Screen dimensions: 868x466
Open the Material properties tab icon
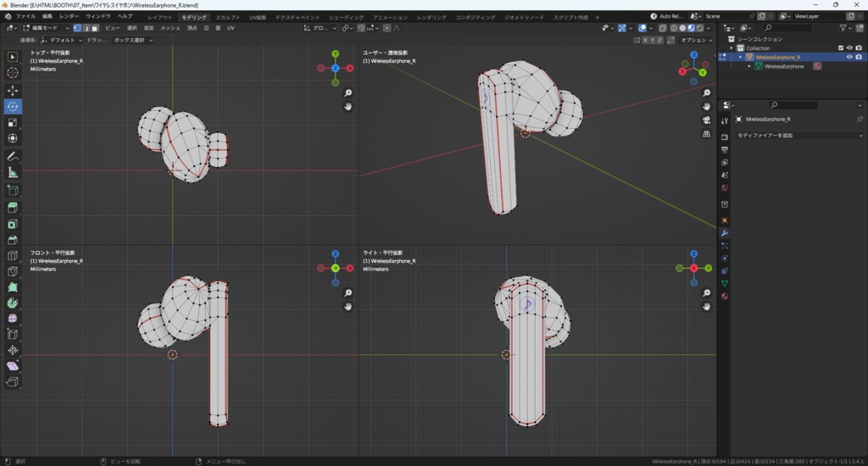pos(725,297)
